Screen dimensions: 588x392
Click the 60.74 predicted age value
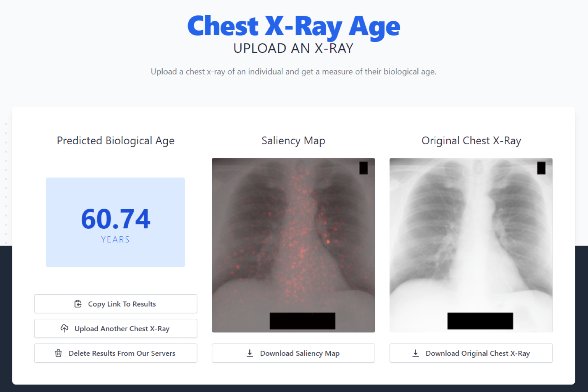point(116,219)
